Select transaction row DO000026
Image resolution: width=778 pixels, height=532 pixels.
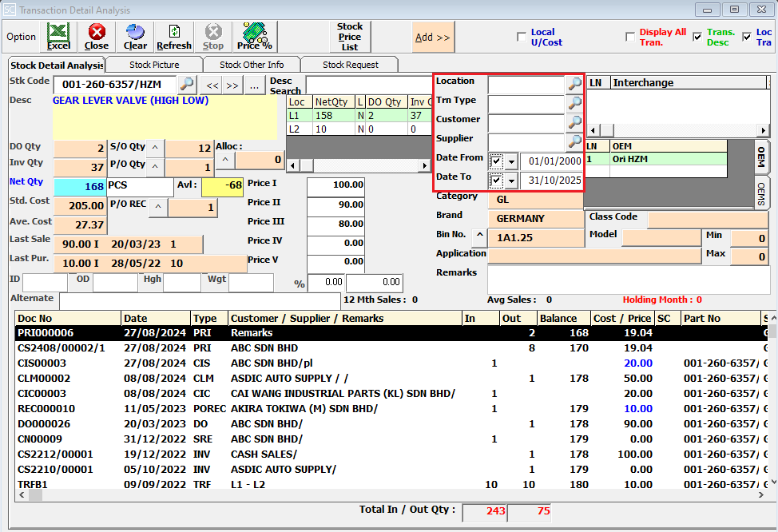coord(392,424)
